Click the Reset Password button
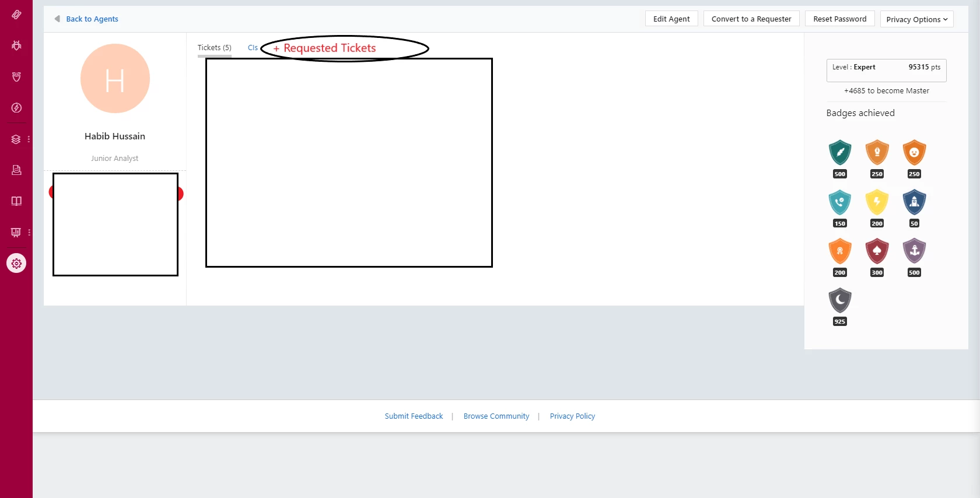The image size is (980, 498). (x=840, y=19)
